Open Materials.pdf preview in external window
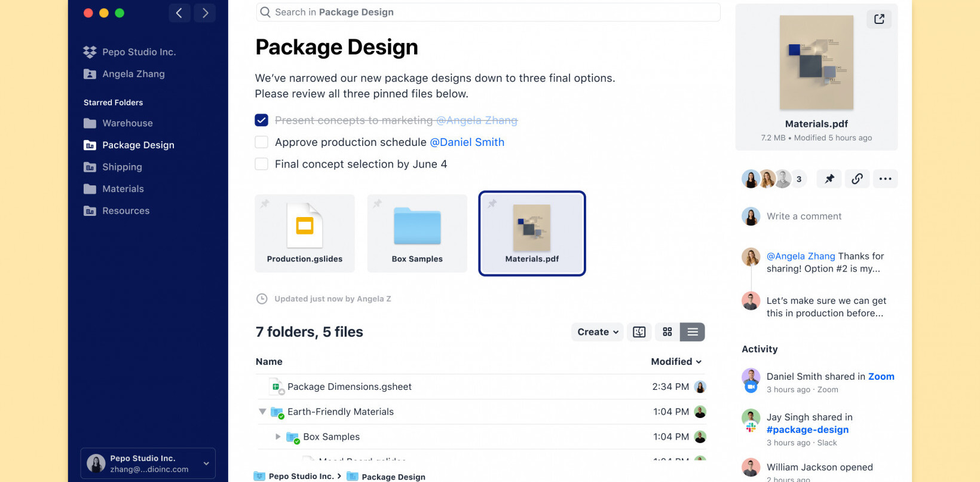This screenshot has height=482, width=980. (878, 19)
